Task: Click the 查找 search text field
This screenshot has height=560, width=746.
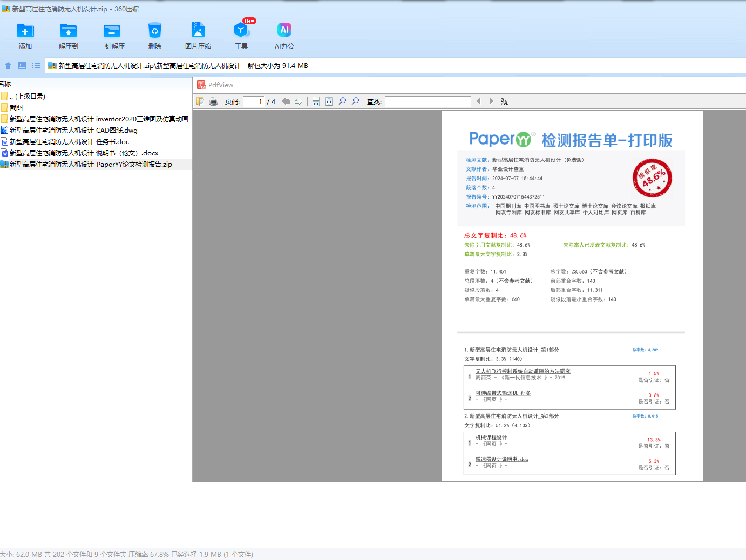Action: 428,101
